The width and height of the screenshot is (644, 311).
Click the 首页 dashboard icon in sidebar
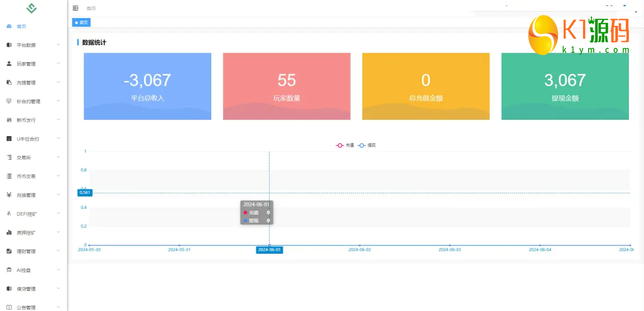pyautogui.click(x=9, y=26)
